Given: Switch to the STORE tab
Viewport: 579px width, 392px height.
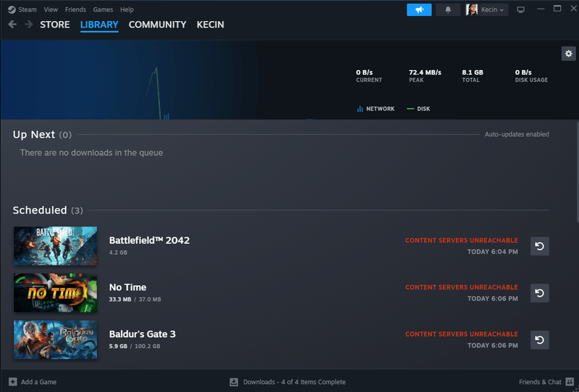Looking at the screenshot, I should [55, 25].
